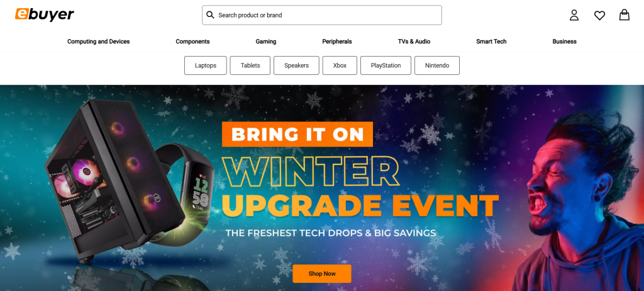Select the Laptops quick link button
The height and width of the screenshot is (291, 644).
(x=206, y=66)
